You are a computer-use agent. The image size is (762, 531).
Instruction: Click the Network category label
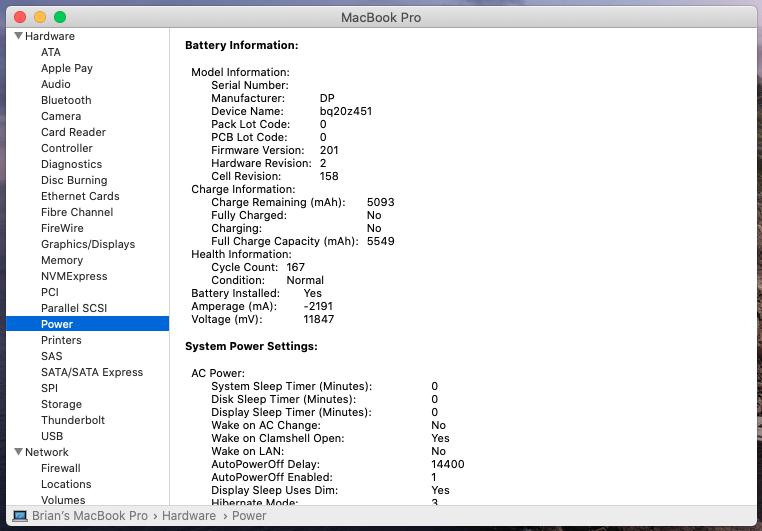(x=47, y=452)
